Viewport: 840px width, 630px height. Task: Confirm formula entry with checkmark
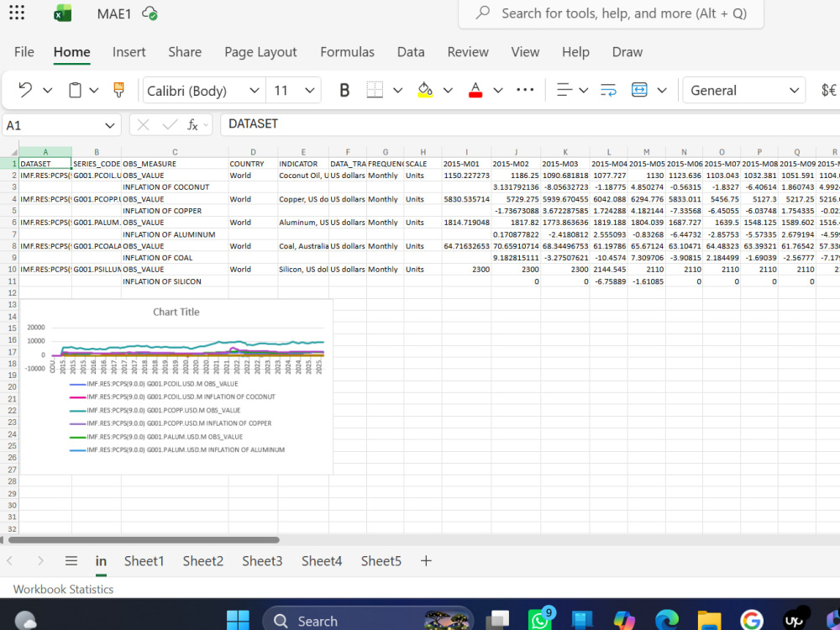click(170, 125)
